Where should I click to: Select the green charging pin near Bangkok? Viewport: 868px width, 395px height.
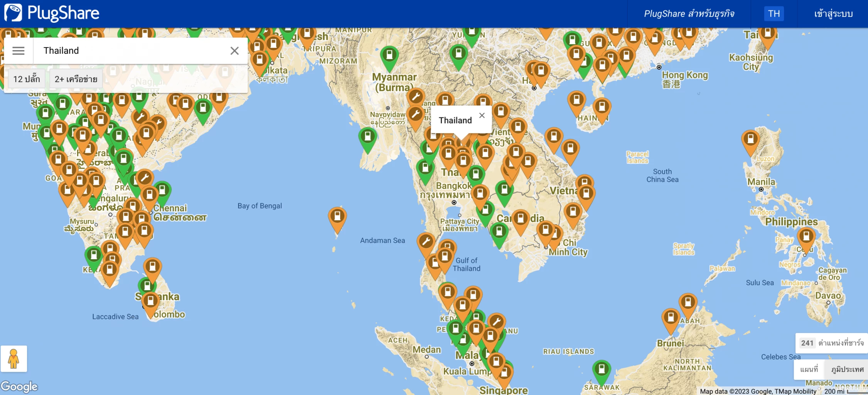476,174
